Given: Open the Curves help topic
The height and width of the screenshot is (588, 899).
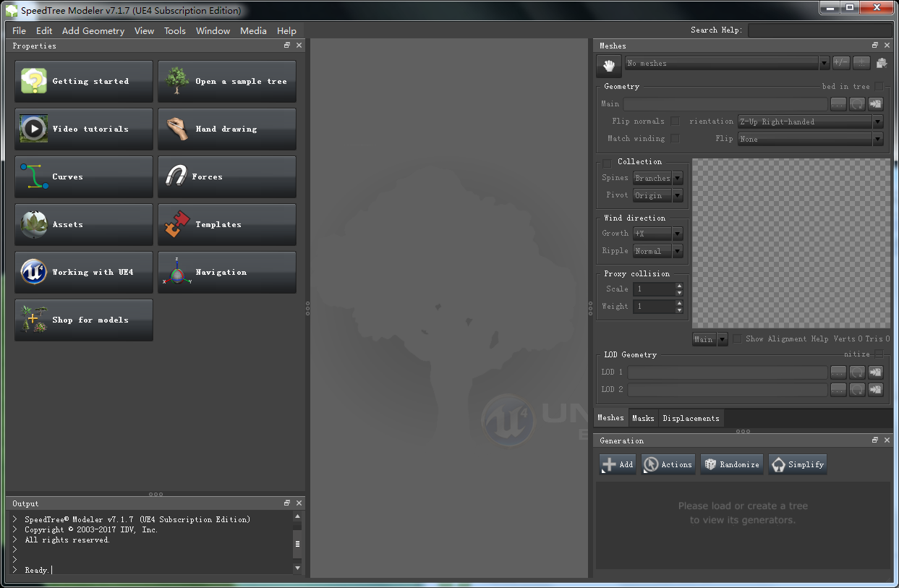Looking at the screenshot, I should pyautogui.click(x=84, y=177).
